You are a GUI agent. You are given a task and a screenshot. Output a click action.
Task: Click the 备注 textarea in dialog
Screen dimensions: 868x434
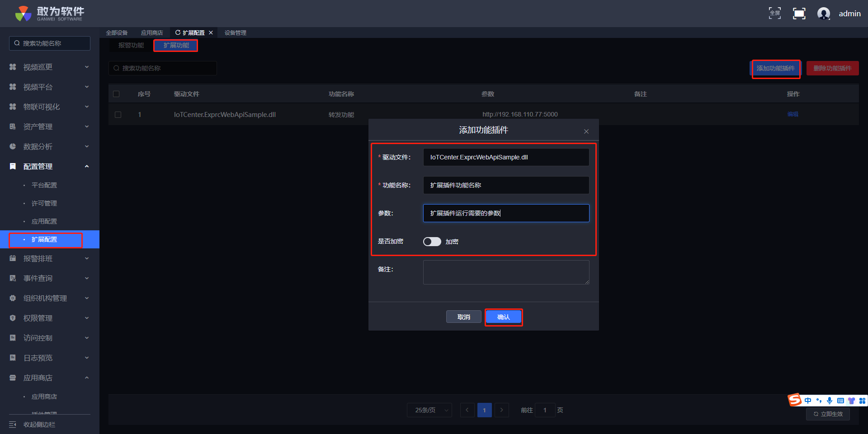click(506, 272)
